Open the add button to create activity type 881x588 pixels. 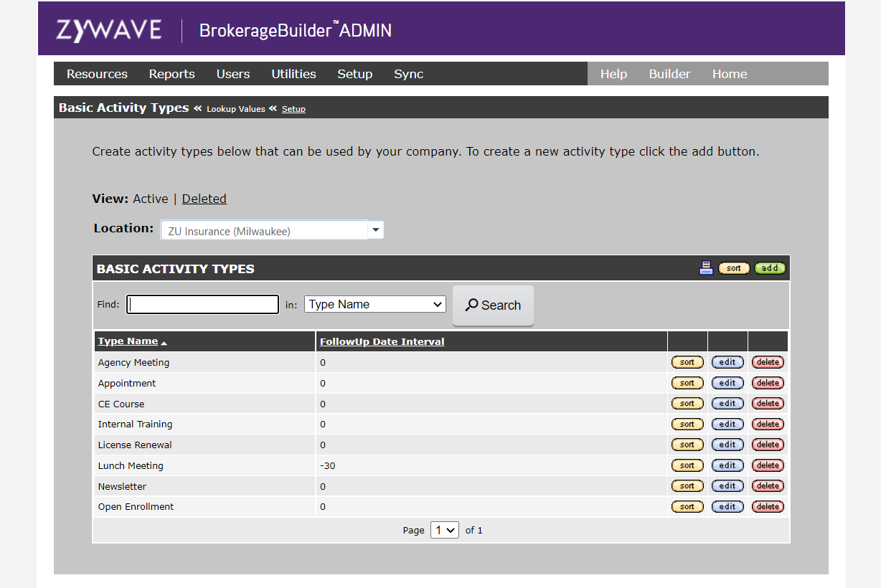pyautogui.click(x=769, y=267)
